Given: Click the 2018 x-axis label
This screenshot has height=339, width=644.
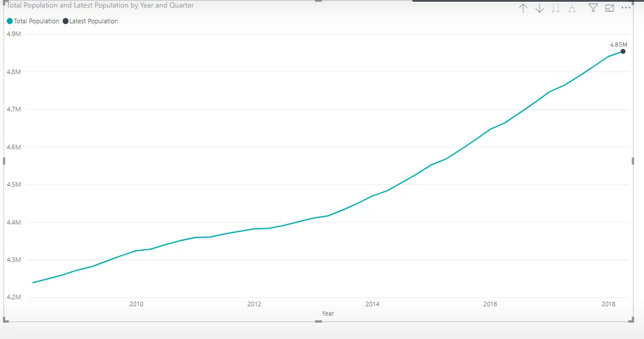Looking at the screenshot, I should (608, 304).
